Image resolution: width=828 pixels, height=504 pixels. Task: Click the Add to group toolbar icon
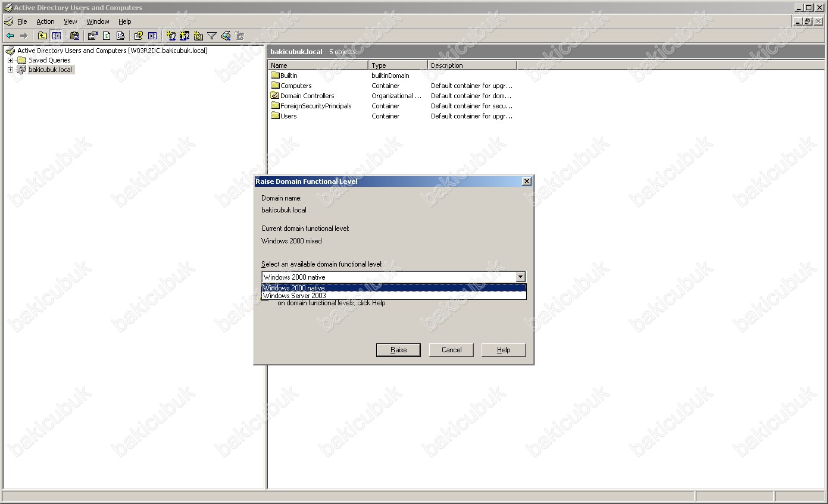239,36
